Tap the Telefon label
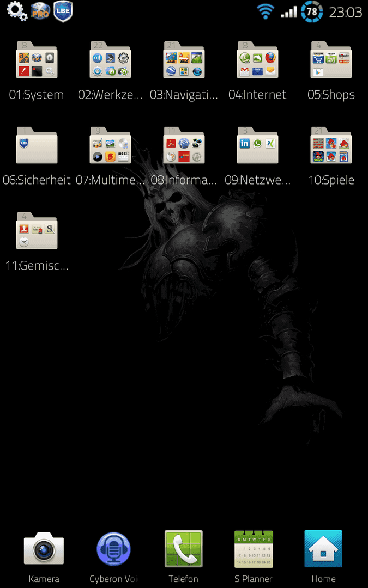368x588 pixels. (183, 579)
